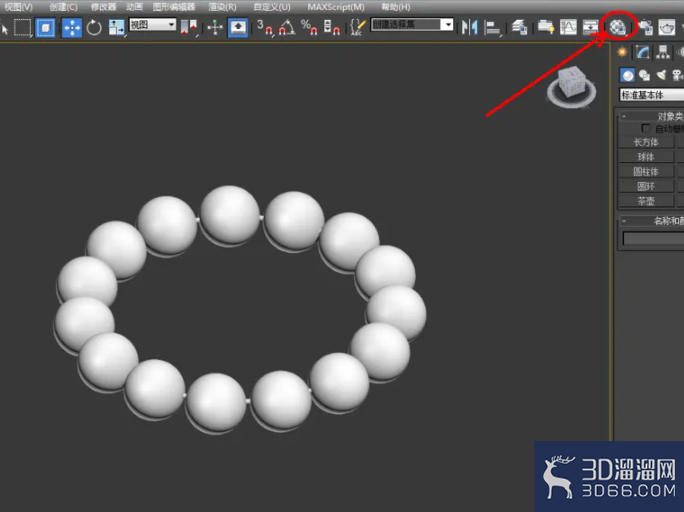Viewport: 684px width, 512px height.
Task: Enable the 自动栅格 checkbox
Action: pos(646,128)
